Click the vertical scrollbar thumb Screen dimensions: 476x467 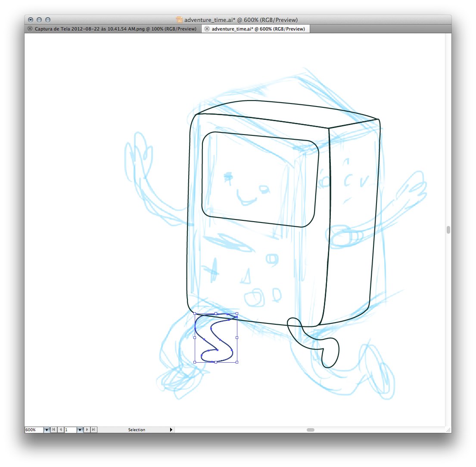pyautogui.click(x=448, y=229)
